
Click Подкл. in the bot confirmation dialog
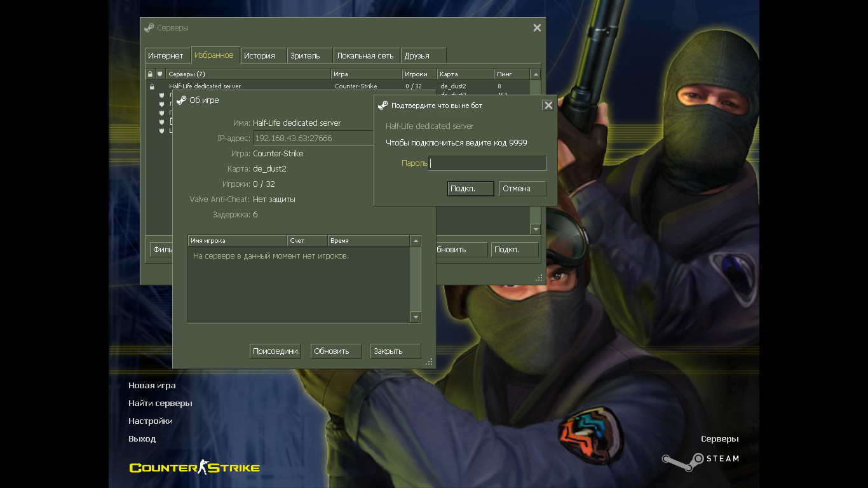[470, 189]
